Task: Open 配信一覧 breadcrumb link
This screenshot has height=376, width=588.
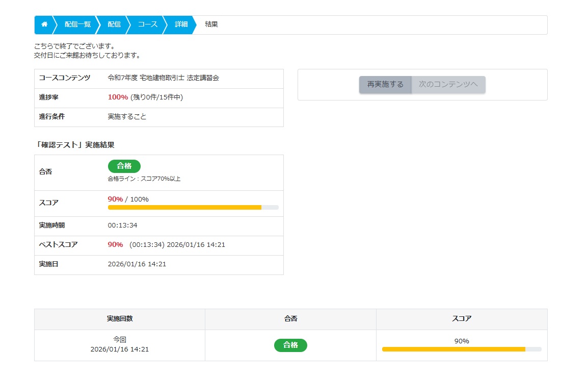Action: [77, 24]
